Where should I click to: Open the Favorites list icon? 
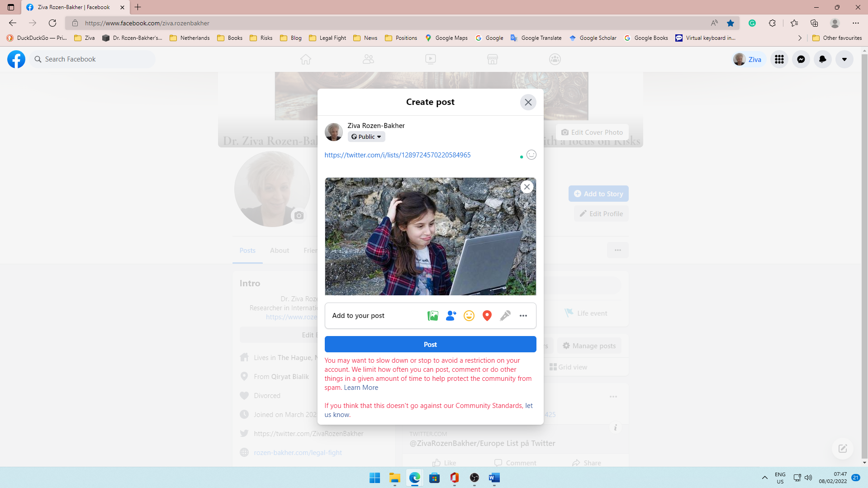[794, 23]
